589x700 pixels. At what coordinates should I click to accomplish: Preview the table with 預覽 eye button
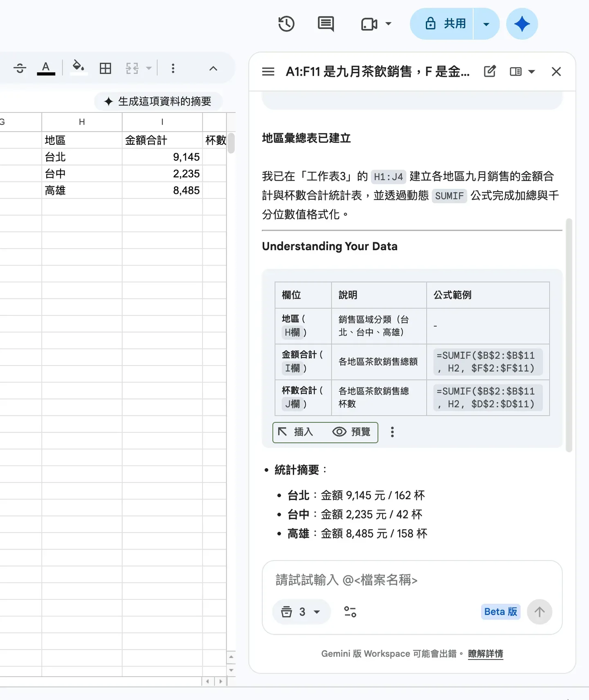351,432
